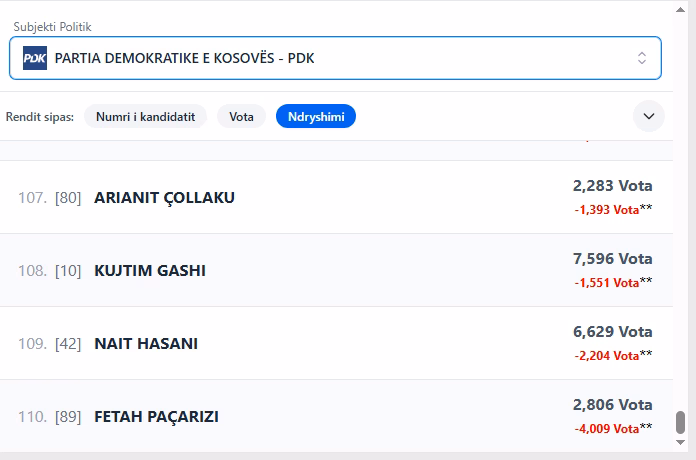Click the Rendit sipas label
This screenshot has height=460, width=696.
[40, 117]
